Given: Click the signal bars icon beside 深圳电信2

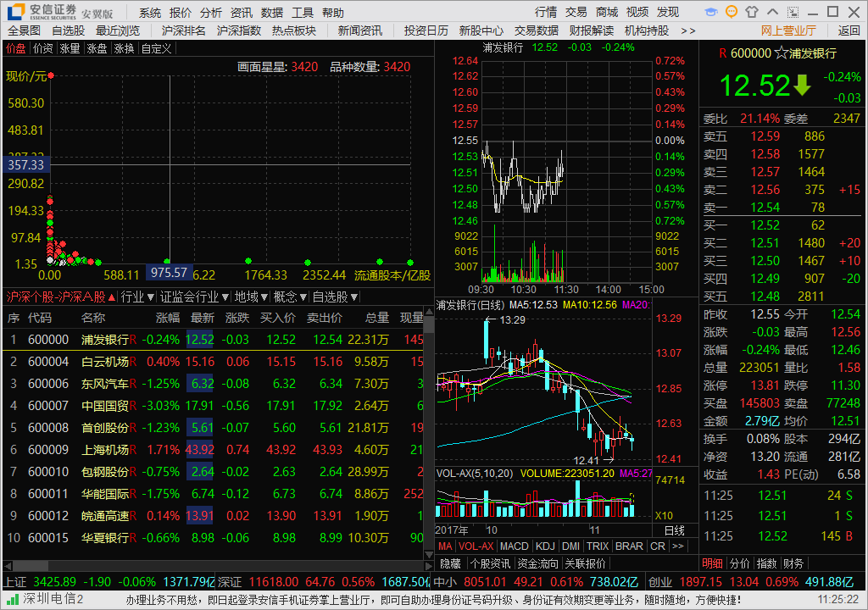Looking at the screenshot, I should 12,599.
